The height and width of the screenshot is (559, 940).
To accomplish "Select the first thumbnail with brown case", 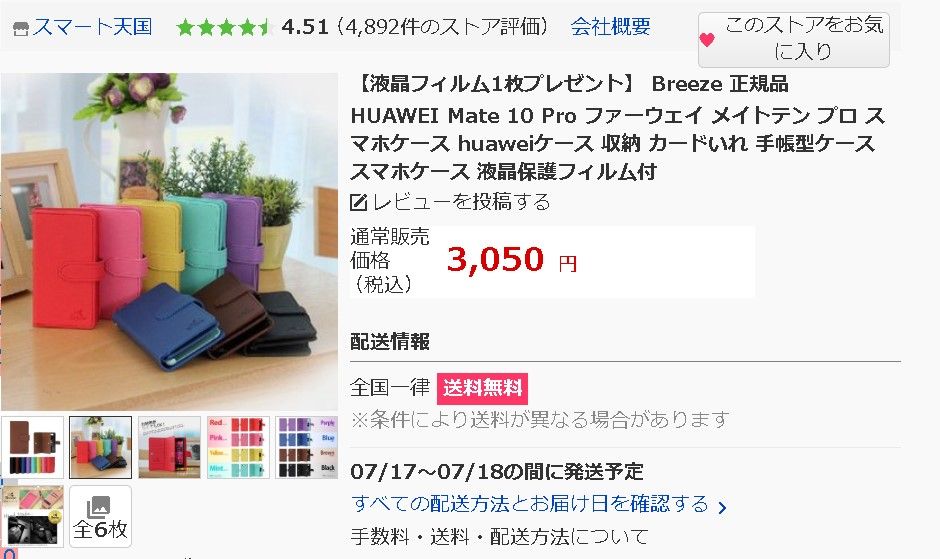I will point(32,447).
